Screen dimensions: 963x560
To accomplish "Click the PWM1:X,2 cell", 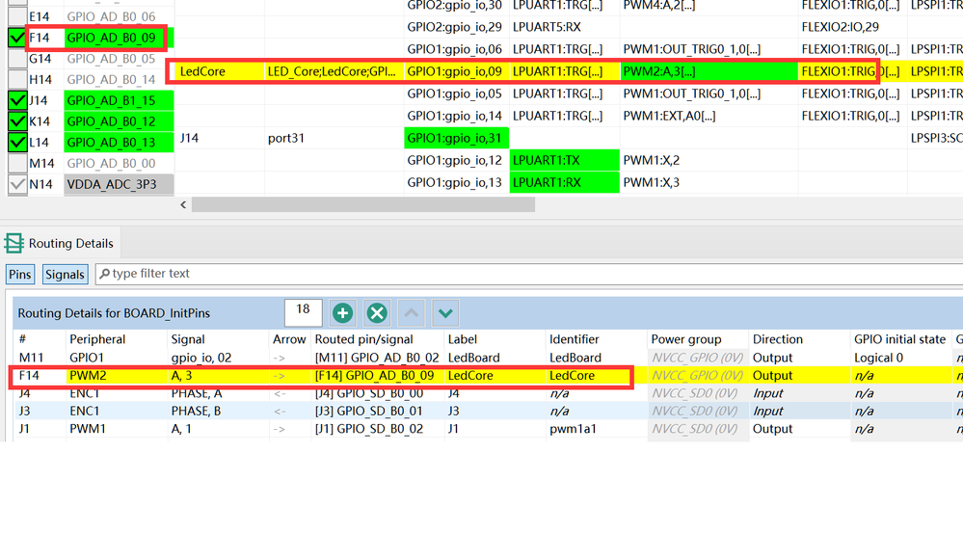I will click(x=652, y=160).
